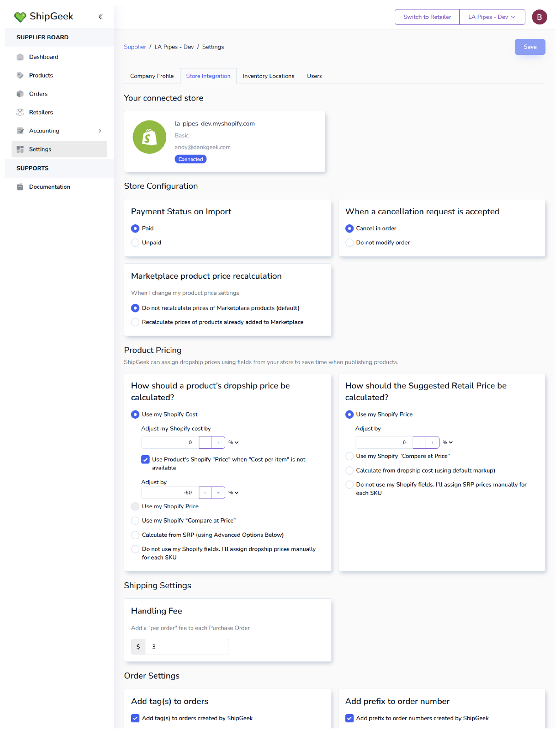The width and height of the screenshot is (560, 733).
Task: Select SRP Use my Shopify Compare at Price
Action: (349, 456)
